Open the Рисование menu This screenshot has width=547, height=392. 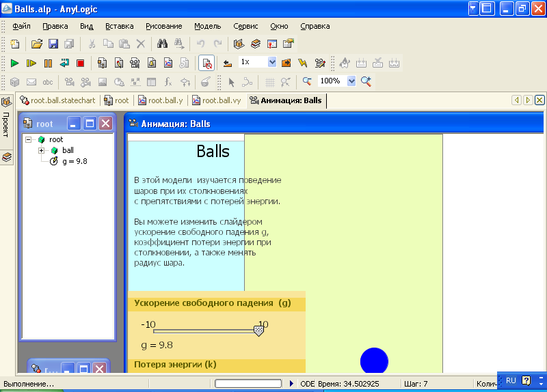[x=164, y=26]
